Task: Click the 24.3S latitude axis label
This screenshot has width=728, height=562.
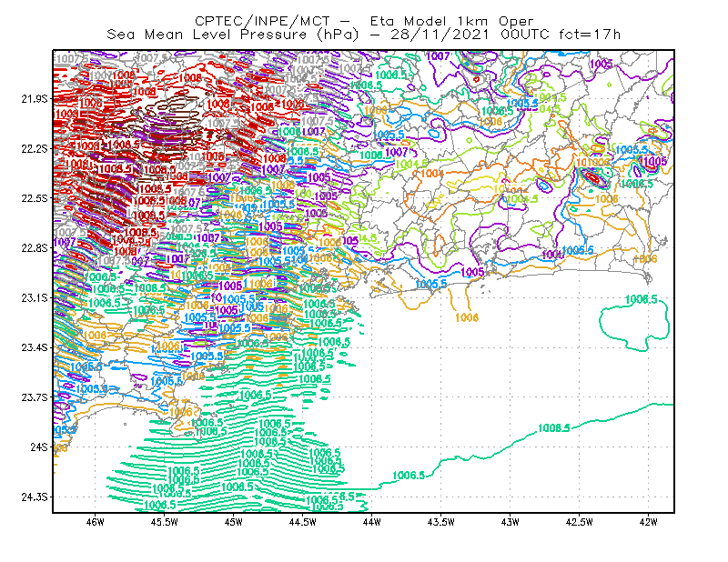Action: (35, 497)
